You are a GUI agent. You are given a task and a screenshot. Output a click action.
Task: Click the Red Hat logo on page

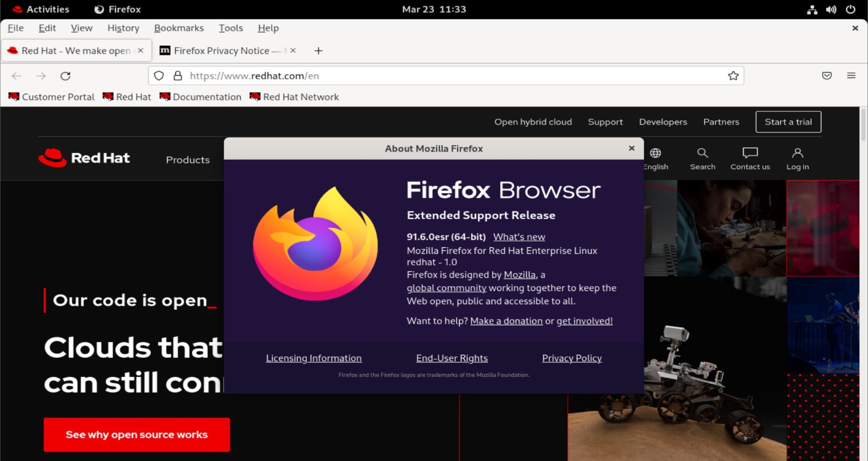84,158
